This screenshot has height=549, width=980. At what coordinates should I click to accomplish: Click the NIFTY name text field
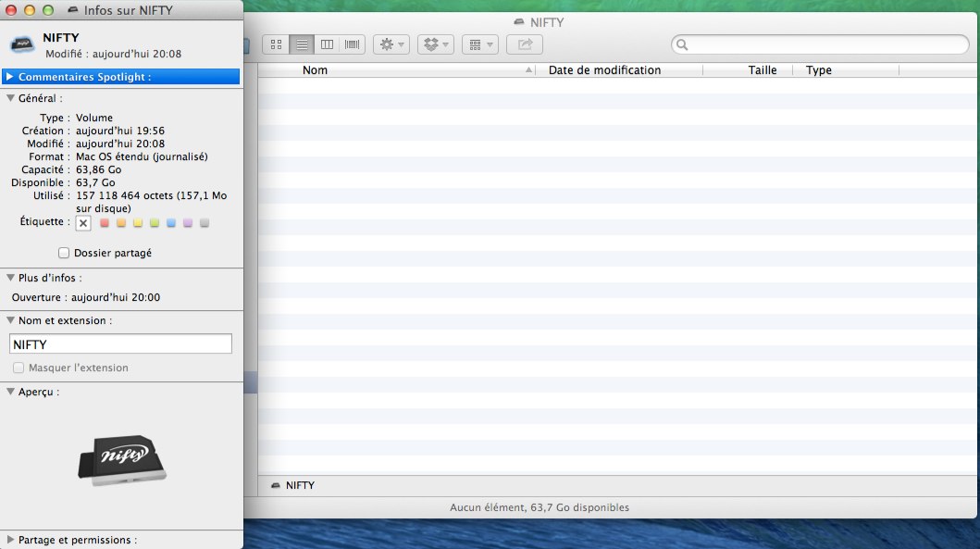pos(120,343)
